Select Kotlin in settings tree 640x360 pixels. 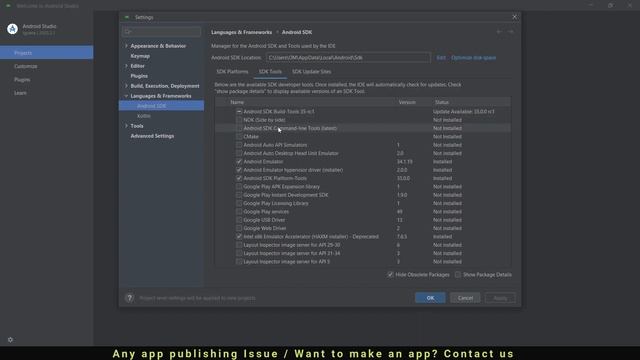144,116
